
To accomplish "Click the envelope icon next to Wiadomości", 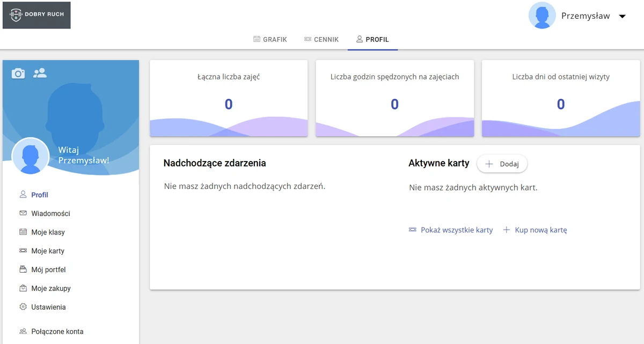I will click(x=23, y=213).
